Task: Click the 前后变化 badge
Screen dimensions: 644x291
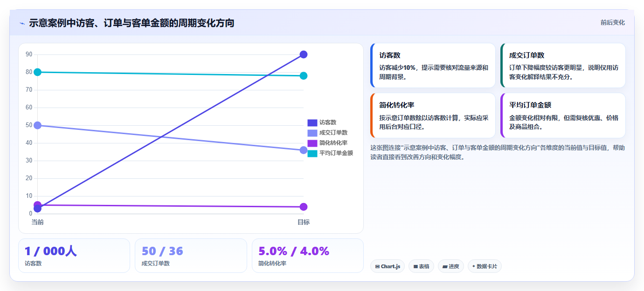Action: click(x=612, y=22)
